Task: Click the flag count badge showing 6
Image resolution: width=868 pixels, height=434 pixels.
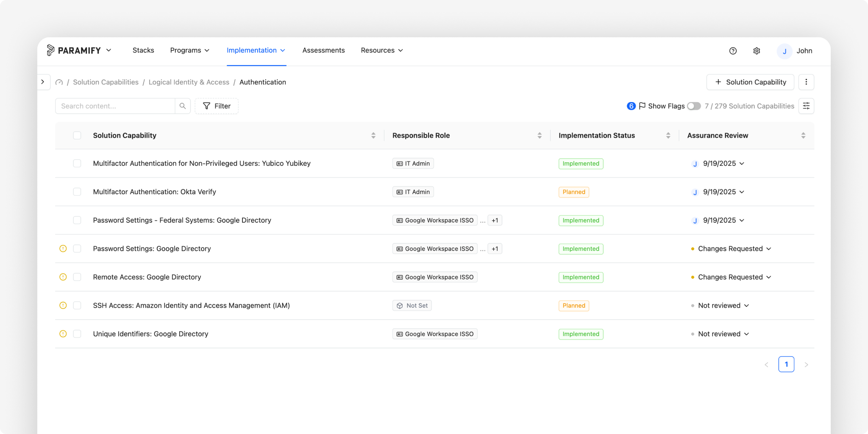Action: point(631,106)
